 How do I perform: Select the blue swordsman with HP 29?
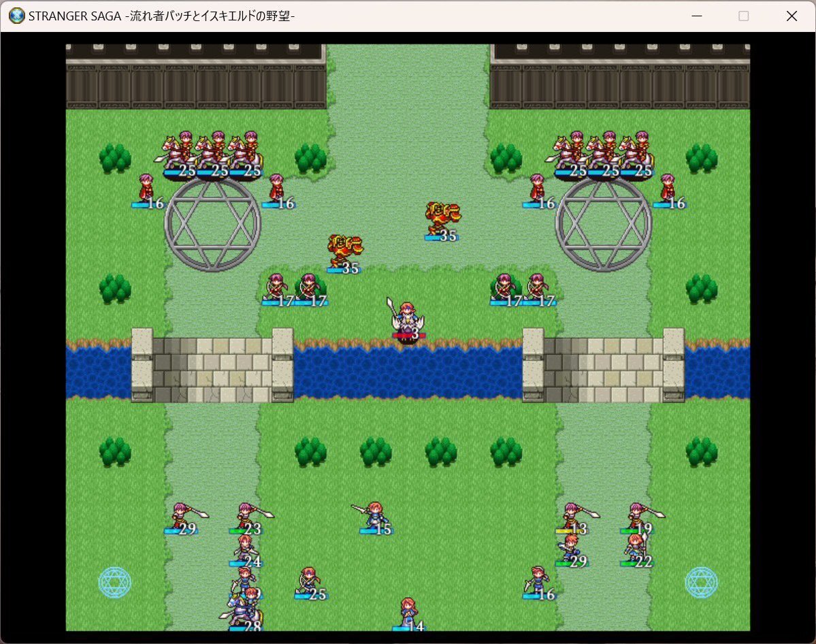pos(571,551)
